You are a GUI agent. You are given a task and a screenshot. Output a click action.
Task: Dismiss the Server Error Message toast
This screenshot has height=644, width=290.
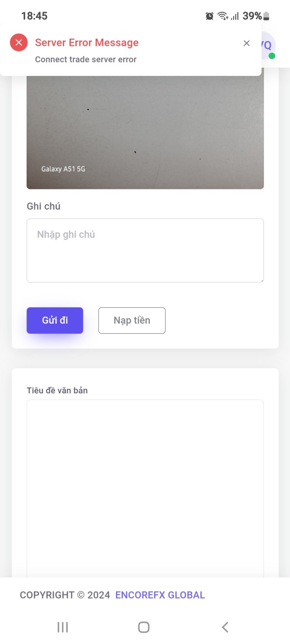246,43
